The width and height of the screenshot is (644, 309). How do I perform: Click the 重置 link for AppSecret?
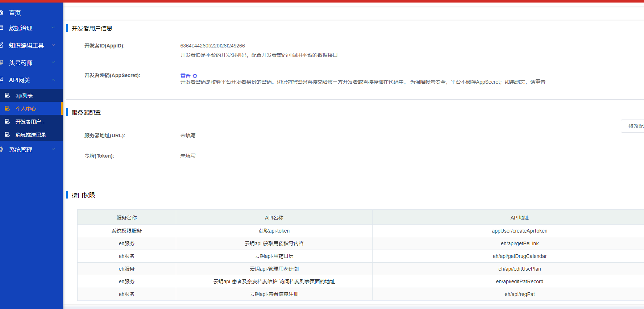pos(186,76)
